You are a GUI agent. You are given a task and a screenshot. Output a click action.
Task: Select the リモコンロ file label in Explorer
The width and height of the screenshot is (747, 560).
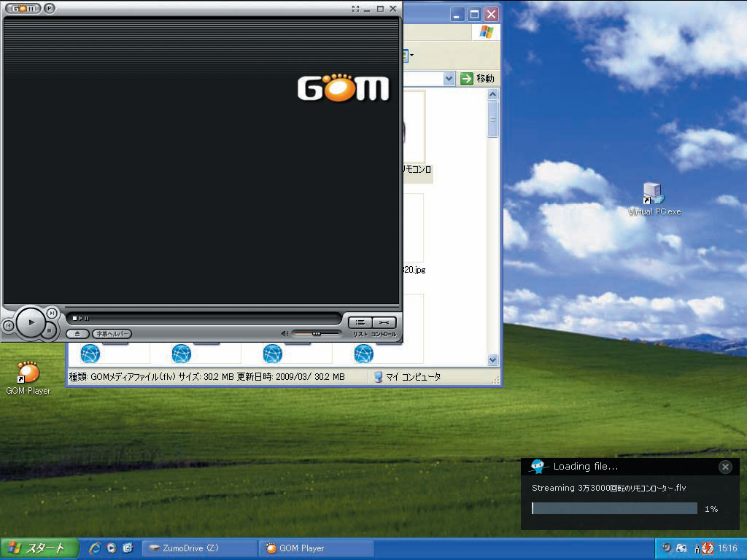417,169
